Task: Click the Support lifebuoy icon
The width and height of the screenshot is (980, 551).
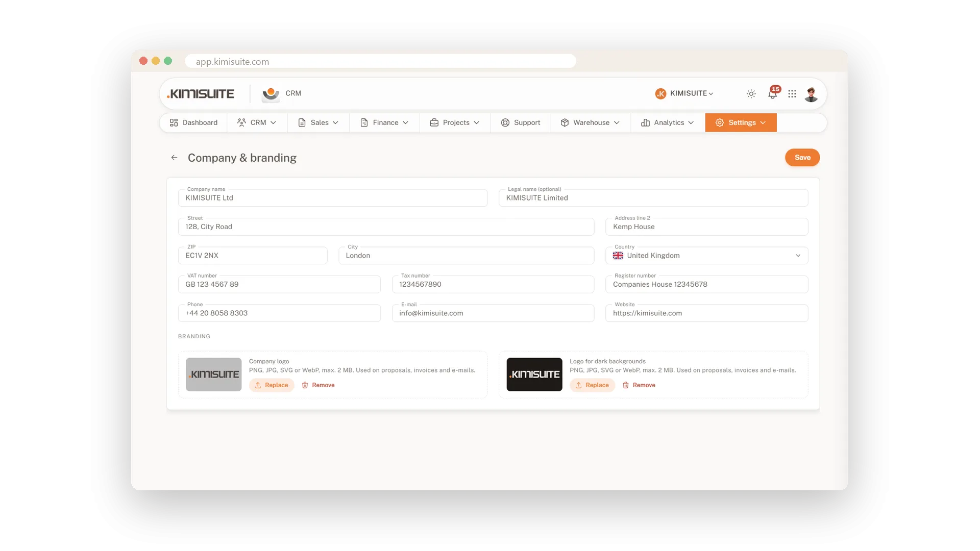Action: tap(505, 122)
